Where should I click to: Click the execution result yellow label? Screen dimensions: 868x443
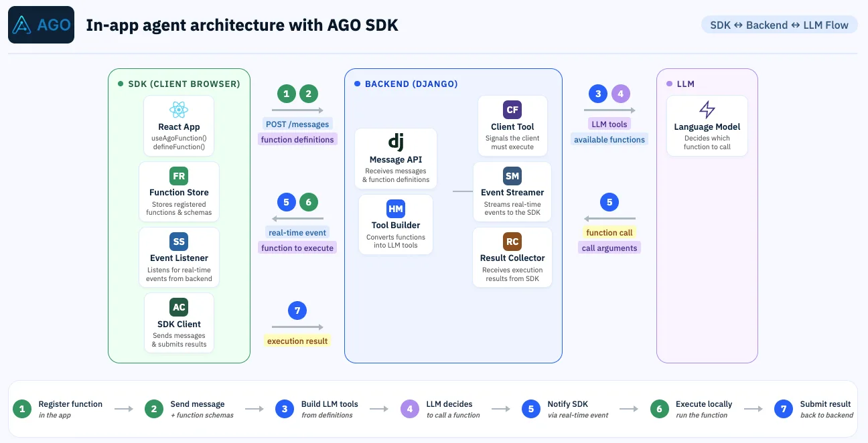pyautogui.click(x=297, y=341)
